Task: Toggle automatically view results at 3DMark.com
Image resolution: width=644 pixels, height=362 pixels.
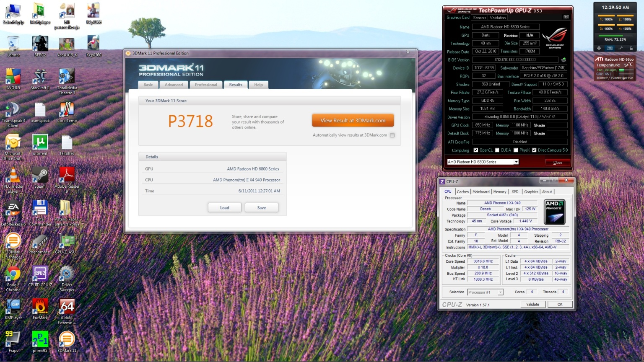Action: coord(392,135)
